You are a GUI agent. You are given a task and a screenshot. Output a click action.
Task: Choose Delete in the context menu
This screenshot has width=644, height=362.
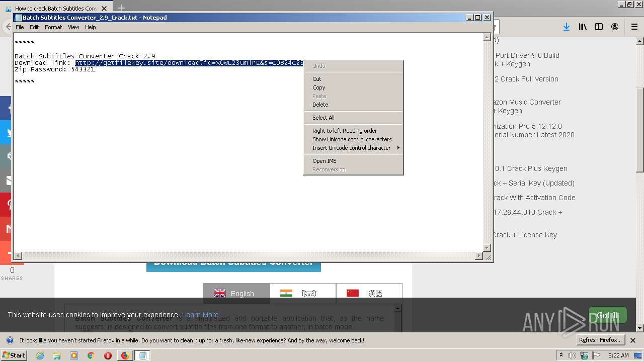(x=353, y=105)
